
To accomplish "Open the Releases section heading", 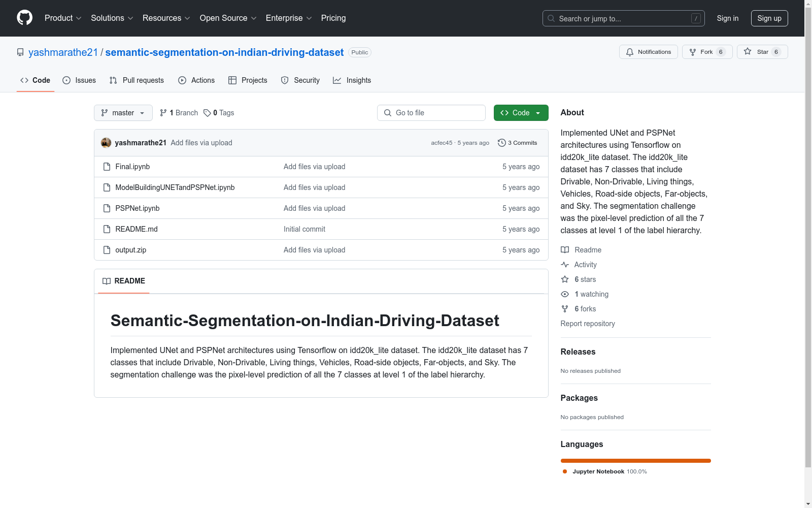I will [x=578, y=352].
